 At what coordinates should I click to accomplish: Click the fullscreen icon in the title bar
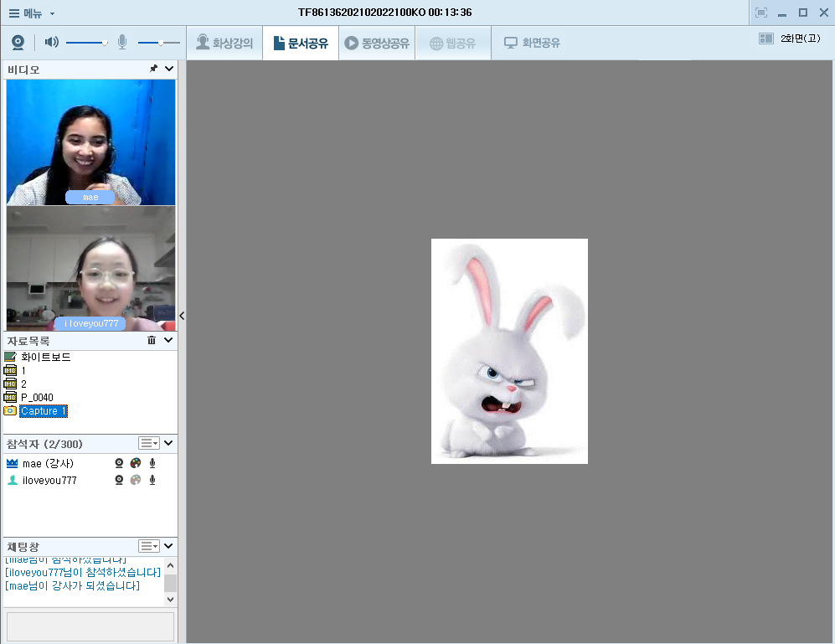760,13
